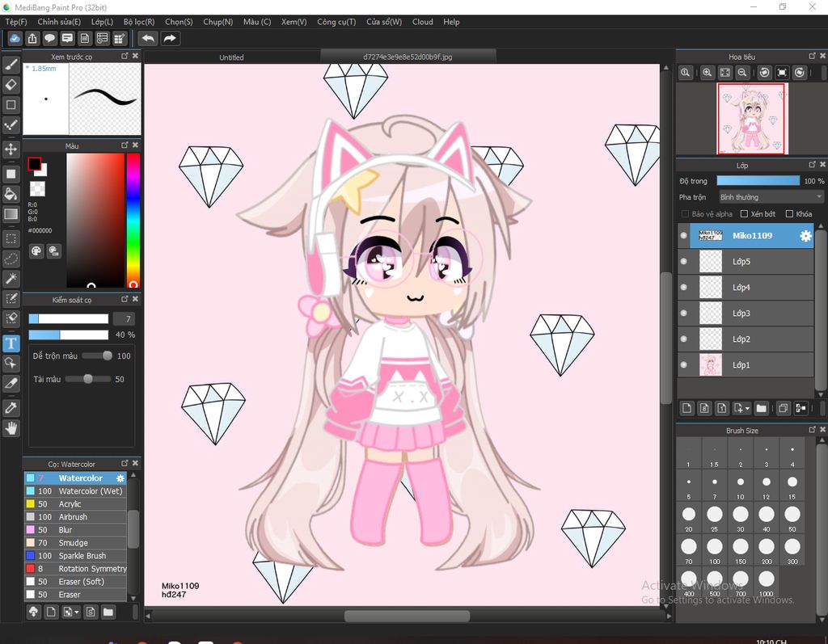Select the Bucket fill tool

[x=11, y=194]
